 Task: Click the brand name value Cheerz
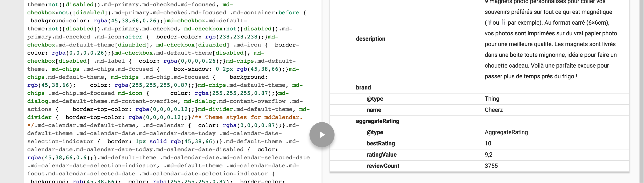pos(494,110)
